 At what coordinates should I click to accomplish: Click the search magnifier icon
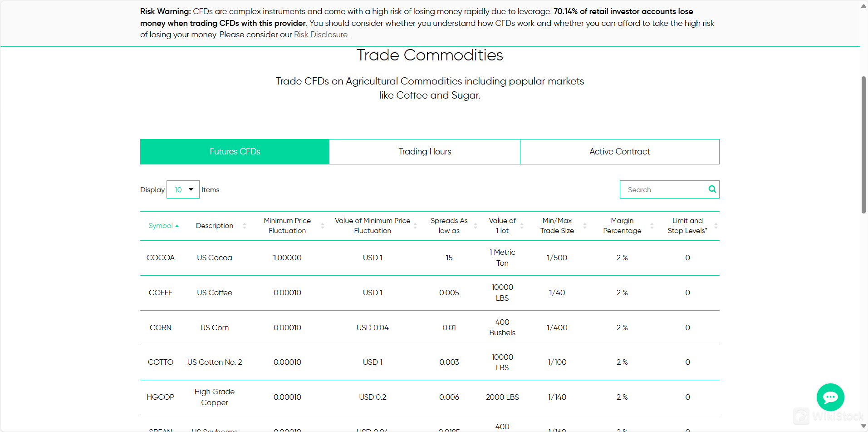pyautogui.click(x=712, y=189)
